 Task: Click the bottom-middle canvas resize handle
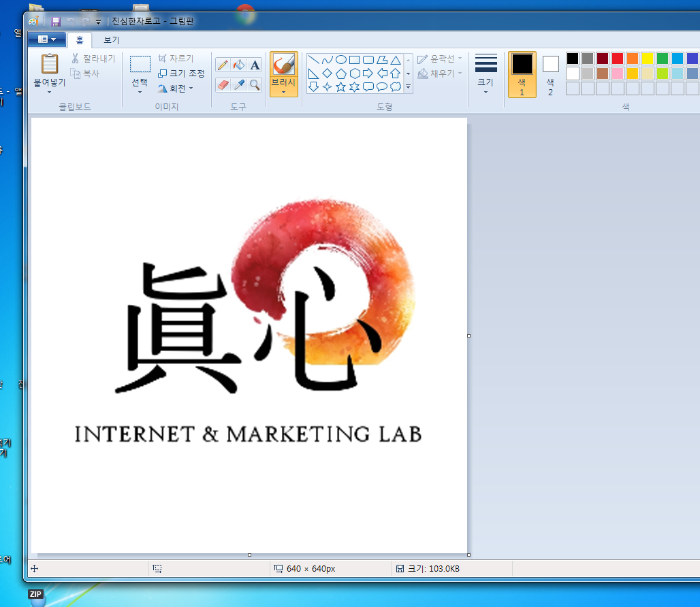click(x=249, y=555)
